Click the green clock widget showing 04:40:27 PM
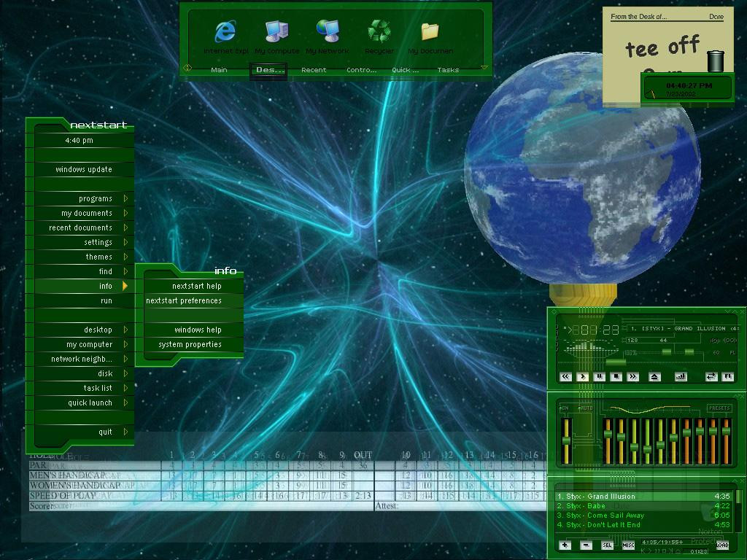This screenshot has width=747, height=560. [x=689, y=88]
